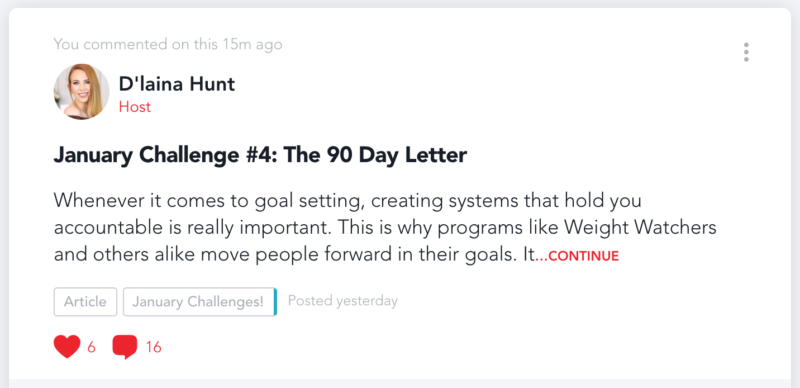Click the You commented on this notice
Screen dimensions: 800x388
coord(168,44)
